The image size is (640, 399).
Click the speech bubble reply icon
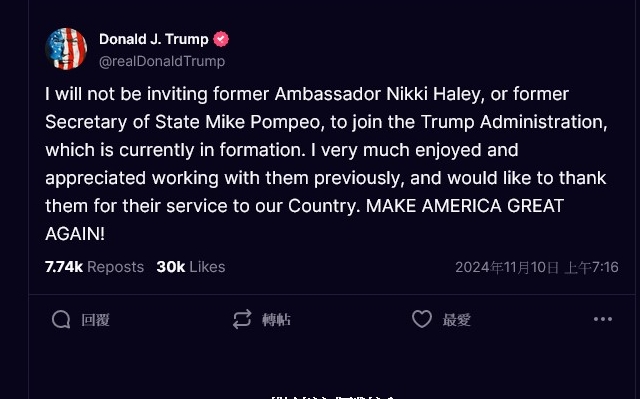click(61, 319)
